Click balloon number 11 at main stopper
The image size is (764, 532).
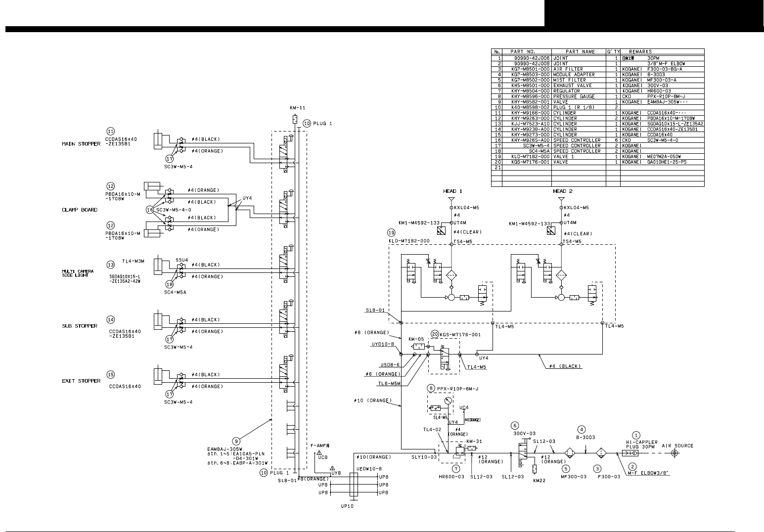pos(111,131)
